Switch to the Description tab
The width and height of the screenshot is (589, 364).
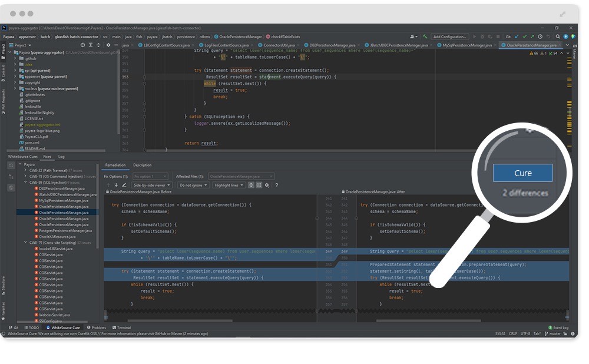tap(143, 165)
